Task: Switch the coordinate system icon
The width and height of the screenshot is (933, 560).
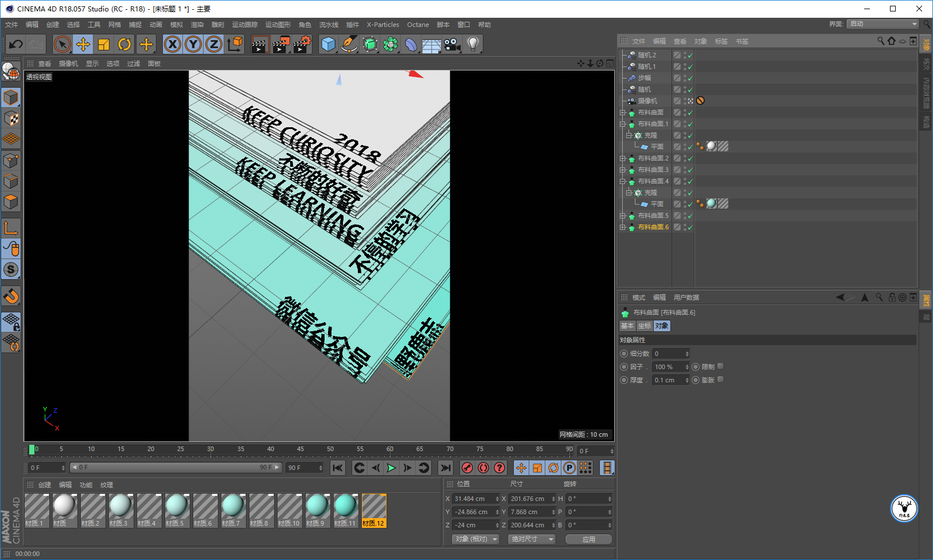Action: pos(235,44)
